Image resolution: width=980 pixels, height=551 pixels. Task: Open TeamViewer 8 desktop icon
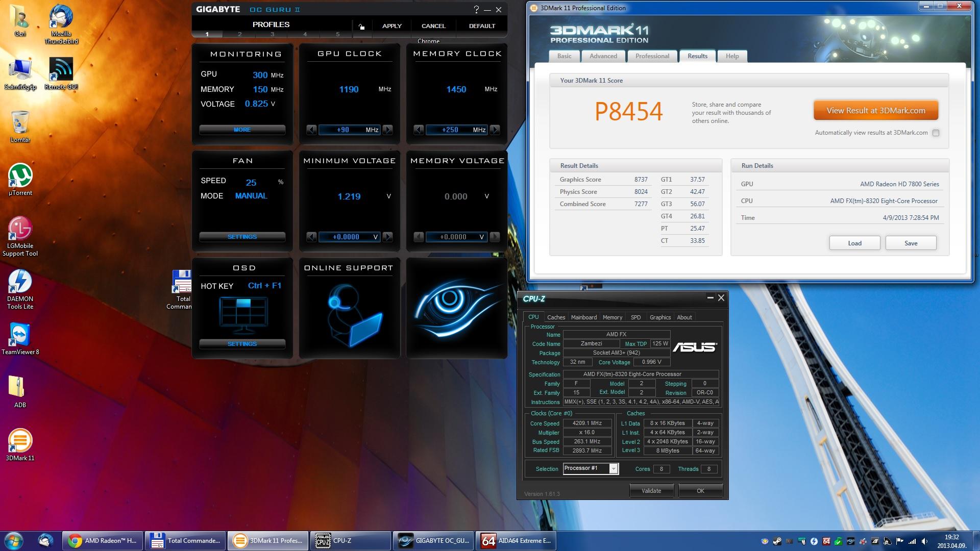[20, 339]
